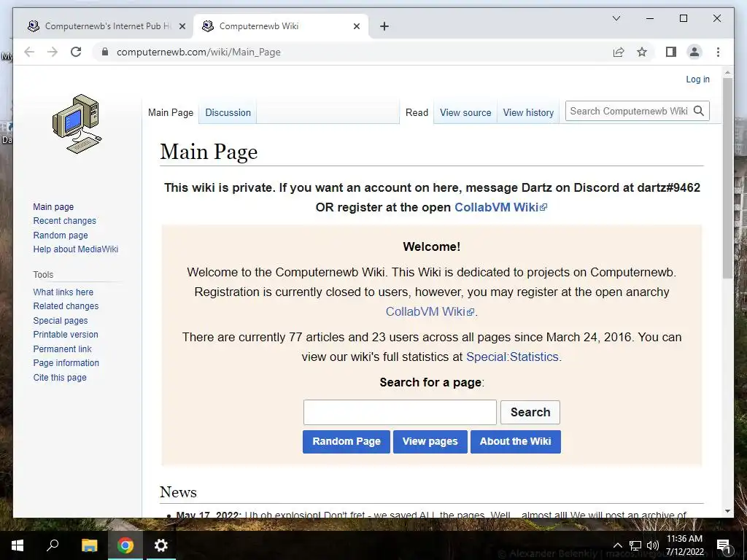Image resolution: width=747 pixels, height=560 pixels.
Task: Click the Search button beside the page field
Action: (530, 413)
